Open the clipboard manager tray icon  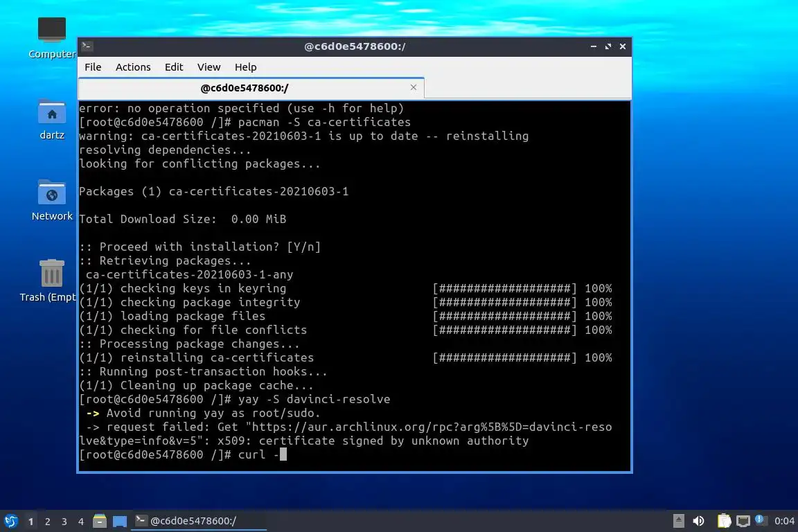(724, 521)
